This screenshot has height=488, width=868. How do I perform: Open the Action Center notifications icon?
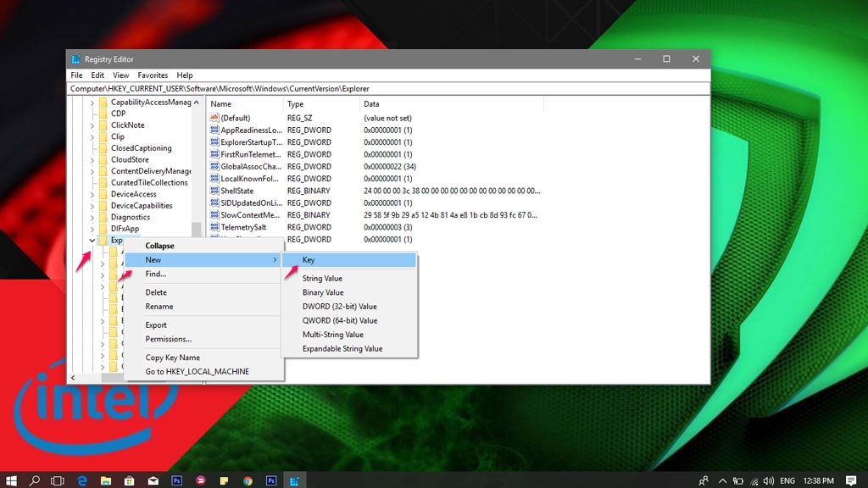(x=851, y=480)
